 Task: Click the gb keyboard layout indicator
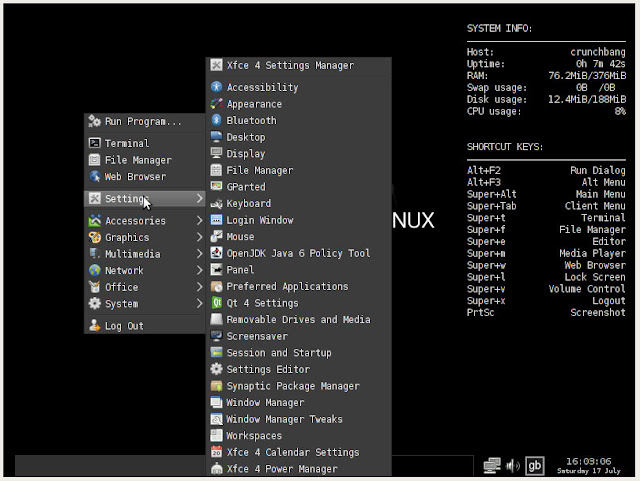click(x=534, y=465)
